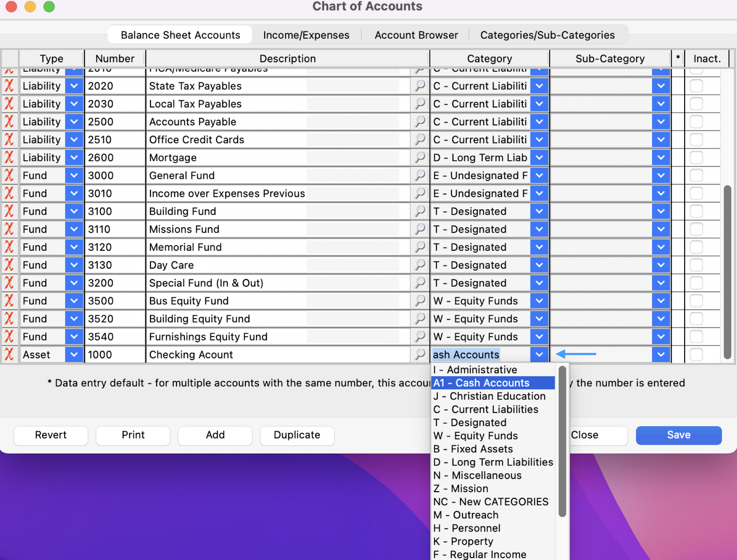Screen dimensions: 737x560
Task: Expand Category dropdown for Memorial Fund
Action: pos(539,247)
